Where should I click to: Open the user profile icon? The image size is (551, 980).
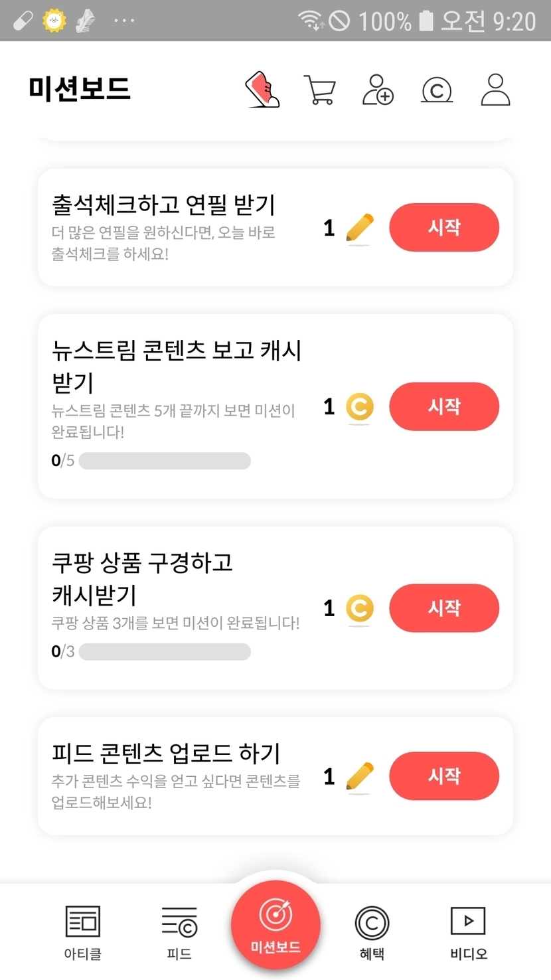[x=495, y=90]
